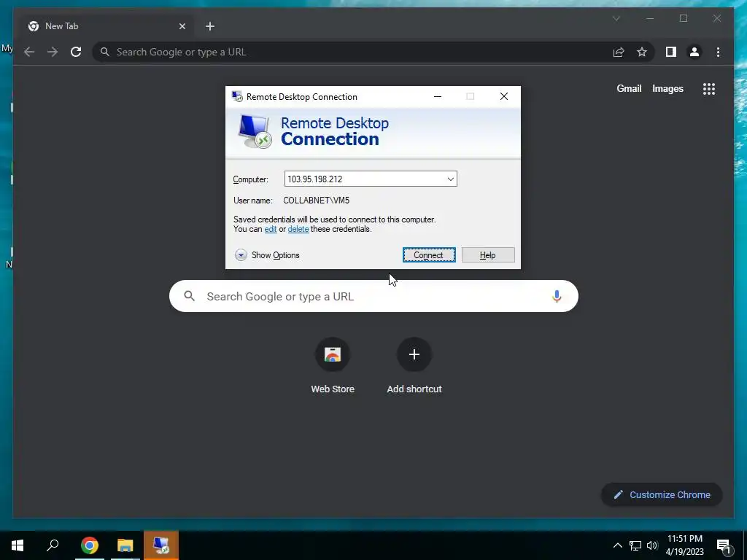The image size is (747, 560).
Task: Toggle Chrome side panel icon
Action: [x=671, y=52]
